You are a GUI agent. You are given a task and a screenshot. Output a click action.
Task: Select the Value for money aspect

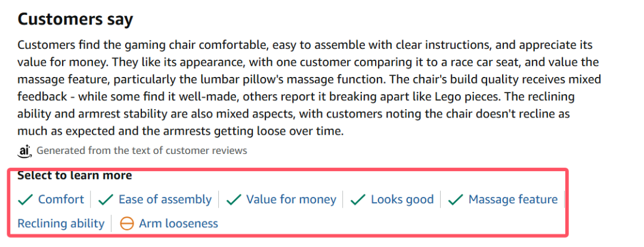click(291, 200)
